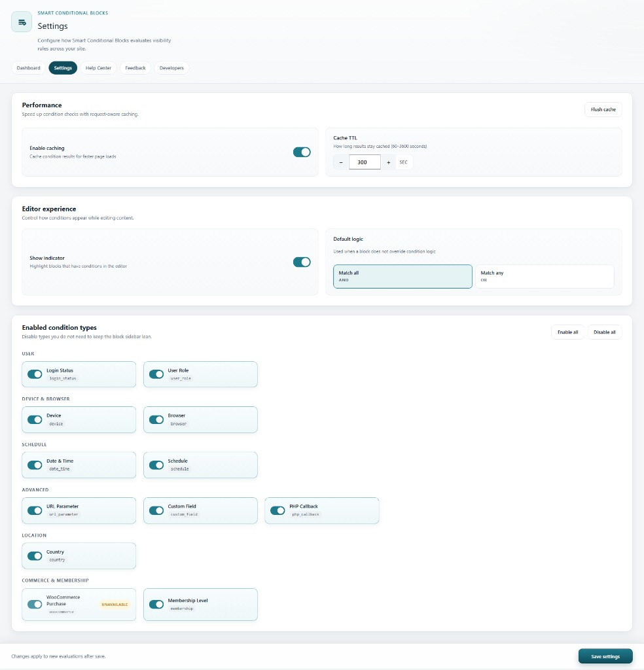Switch to the Developers tab

click(171, 68)
